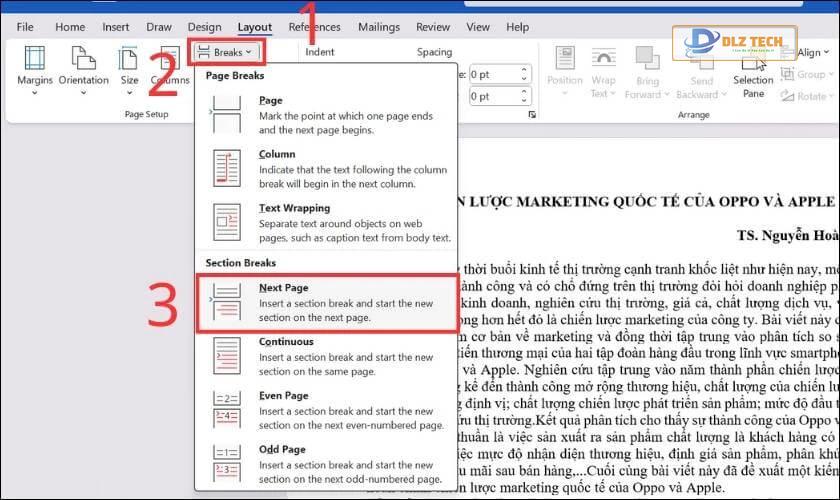Choose the Text Wrapping break option

pos(327,222)
